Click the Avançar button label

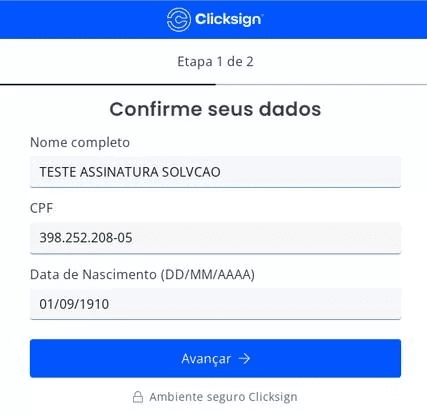pyautogui.click(x=206, y=359)
